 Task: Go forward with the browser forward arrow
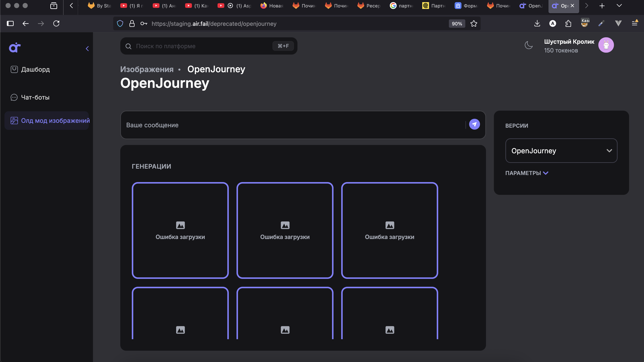[41, 23]
